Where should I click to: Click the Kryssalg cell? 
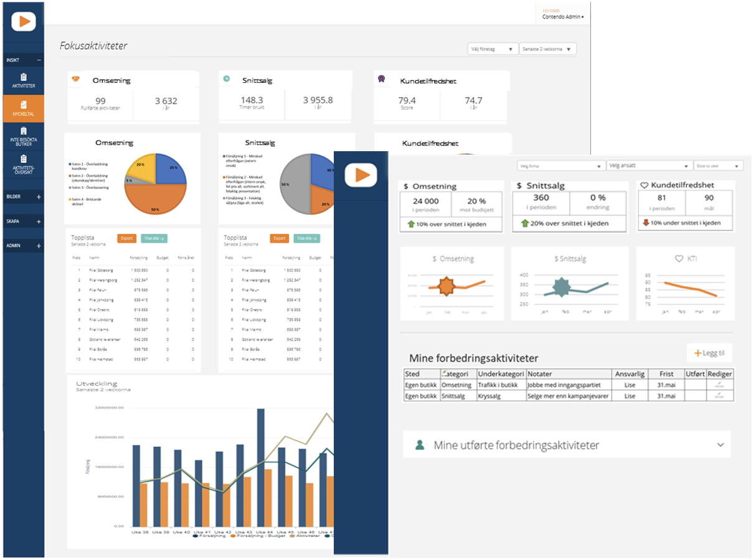point(501,396)
